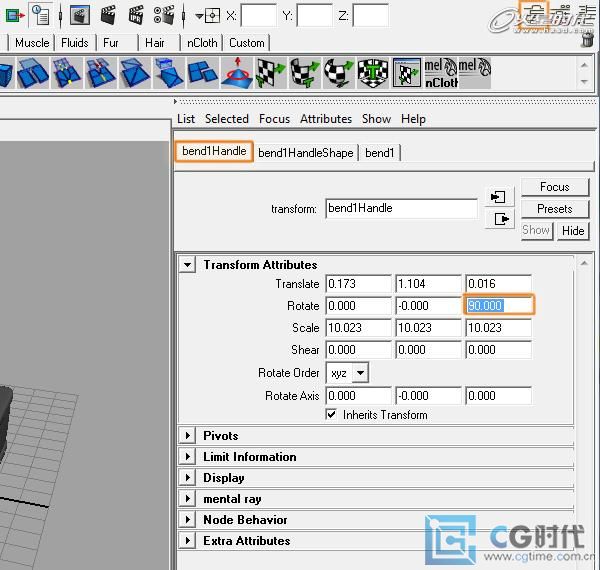600x570 pixels.
Task: Click the Rotate Z field showing 90.000
Action: pyautogui.click(x=499, y=305)
